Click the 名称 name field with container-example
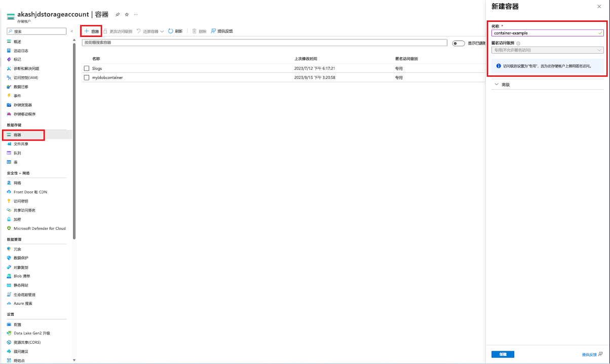The height and width of the screenshot is (364, 610). point(548,33)
